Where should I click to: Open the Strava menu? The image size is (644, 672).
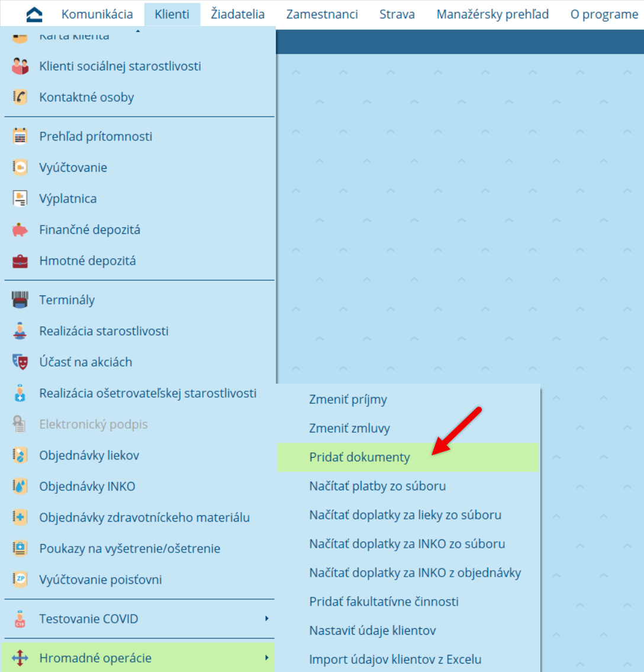[397, 15]
